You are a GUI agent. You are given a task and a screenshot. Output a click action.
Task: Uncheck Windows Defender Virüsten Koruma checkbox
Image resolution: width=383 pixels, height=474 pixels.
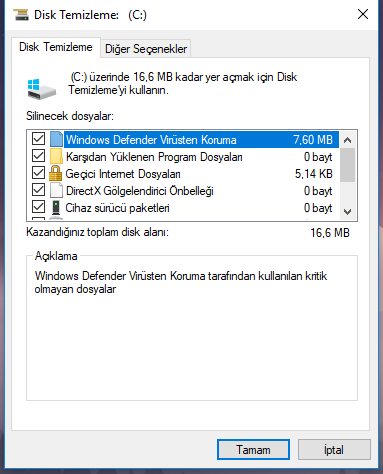[38, 139]
